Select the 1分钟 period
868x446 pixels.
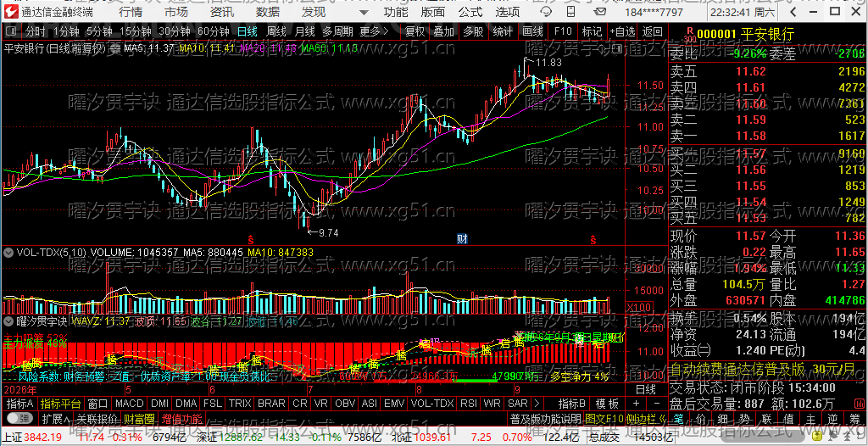tap(66, 31)
